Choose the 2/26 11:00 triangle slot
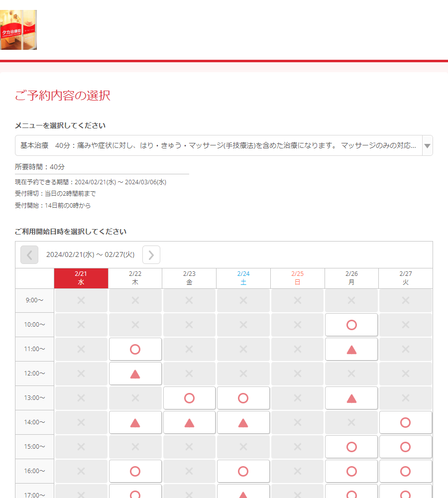Screen dimensions: 448x498 [351, 349]
